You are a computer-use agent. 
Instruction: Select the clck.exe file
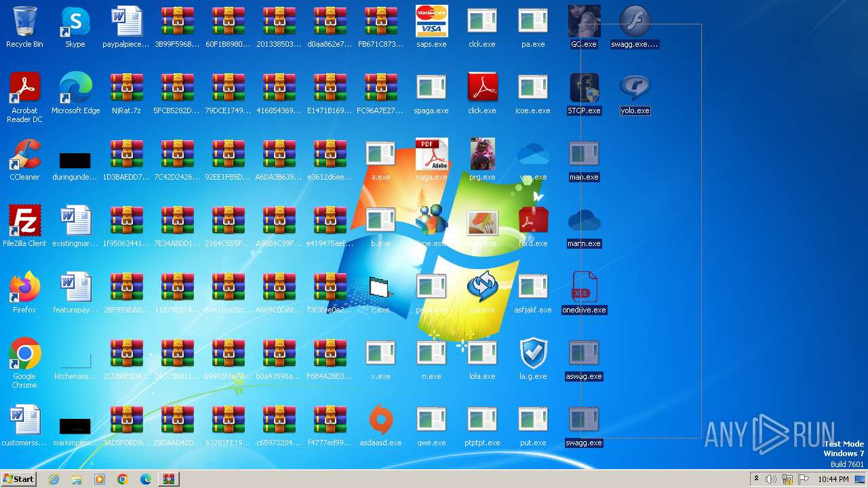point(482,27)
